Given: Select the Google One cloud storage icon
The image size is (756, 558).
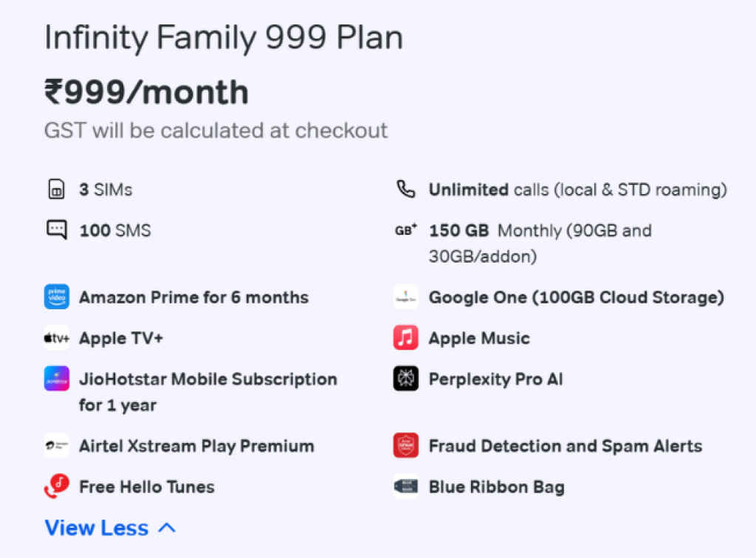Looking at the screenshot, I should coord(405,297).
